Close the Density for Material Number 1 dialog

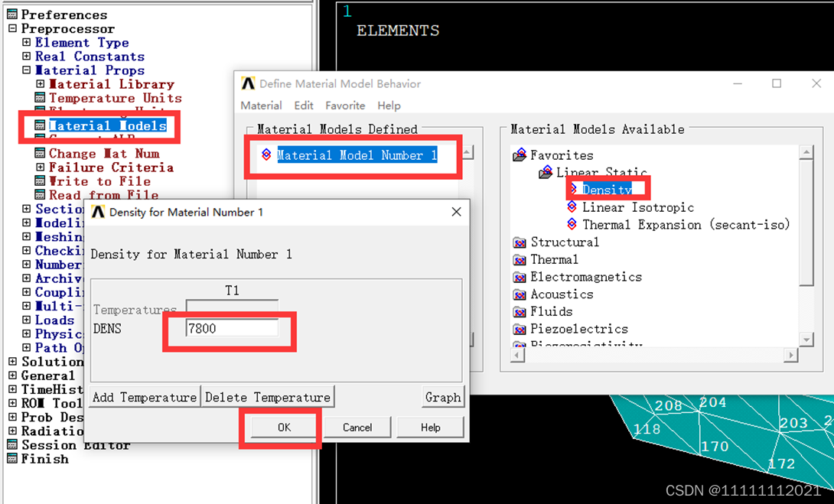point(456,212)
